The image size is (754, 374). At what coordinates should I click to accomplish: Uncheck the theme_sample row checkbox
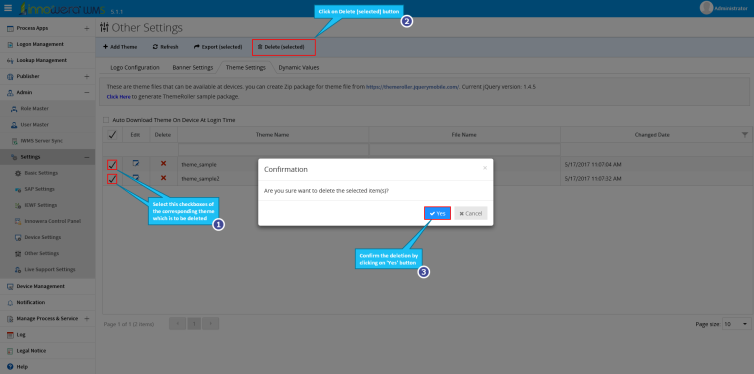click(x=112, y=165)
